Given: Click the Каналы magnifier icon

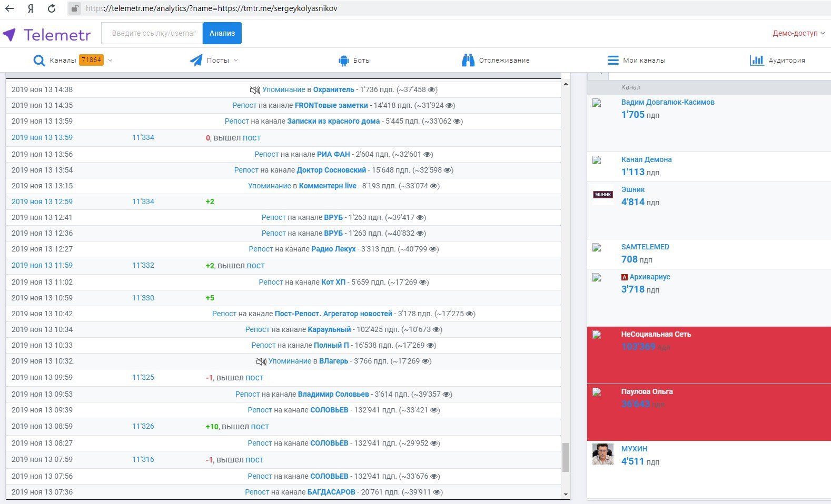Looking at the screenshot, I should [39, 61].
